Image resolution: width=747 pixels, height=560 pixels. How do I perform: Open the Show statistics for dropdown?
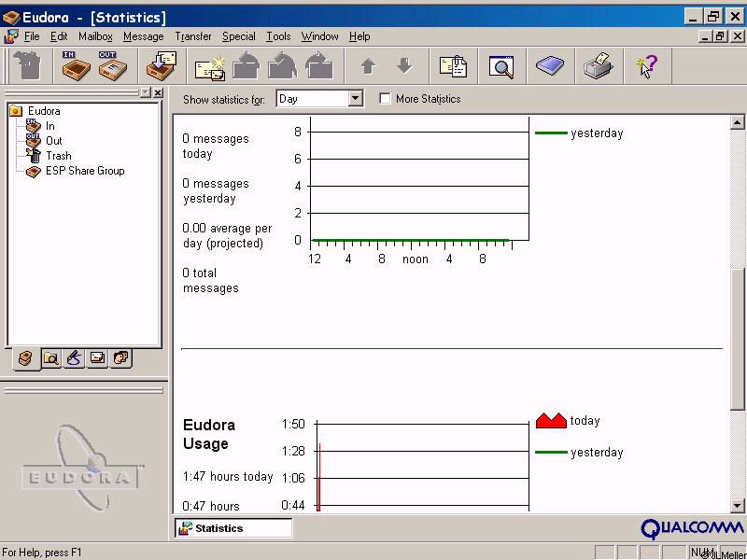point(355,99)
